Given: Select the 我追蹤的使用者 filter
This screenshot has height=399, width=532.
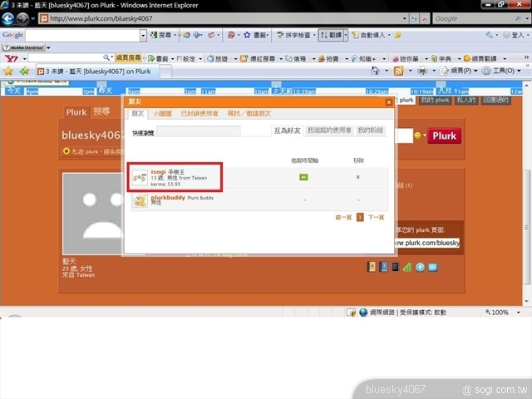Looking at the screenshot, I should [x=329, y=131].
